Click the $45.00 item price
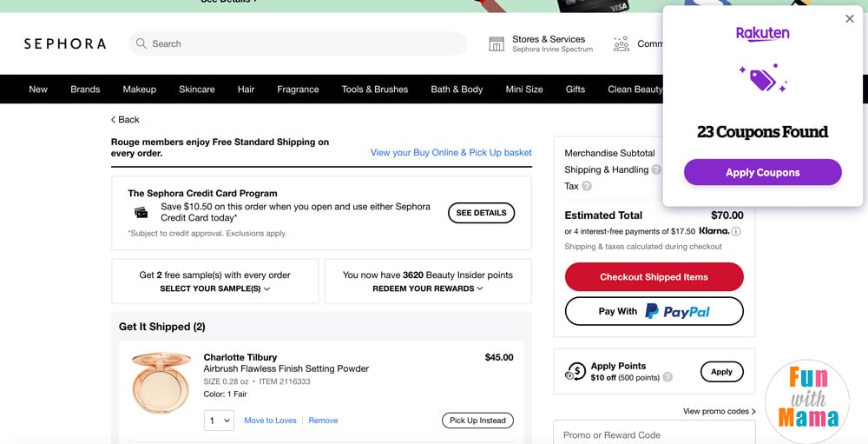The width and height of the screenshot is (868, 444). (x=499, y=357)
